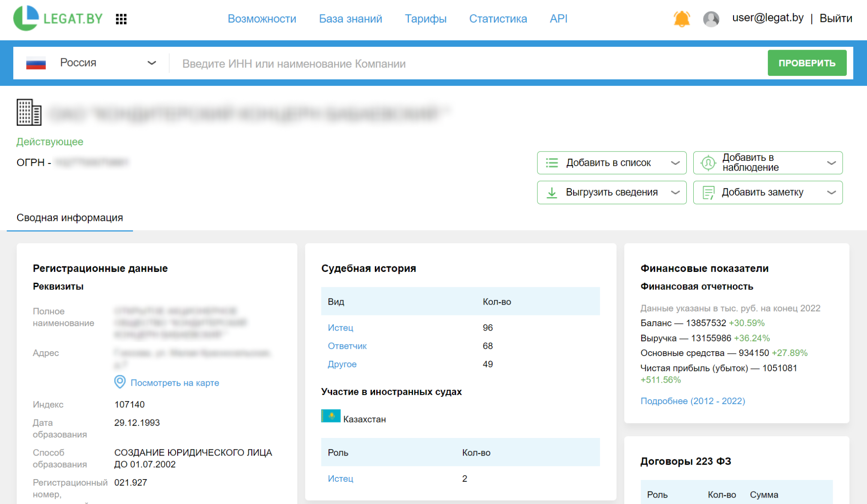Click the note icon on Добавить заметку

pos(708,192)
